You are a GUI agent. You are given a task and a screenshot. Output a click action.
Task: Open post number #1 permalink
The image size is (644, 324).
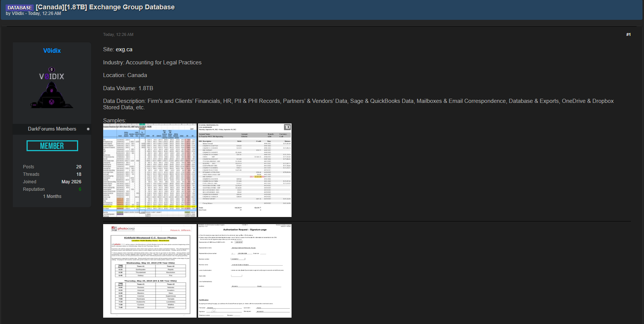tap(628, 34)
